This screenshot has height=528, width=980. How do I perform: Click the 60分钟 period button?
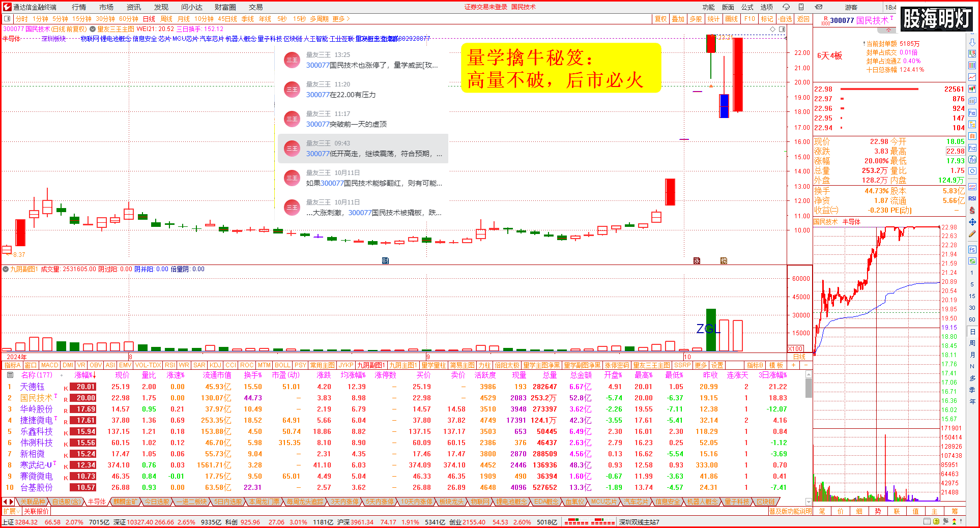click(128, 19)
